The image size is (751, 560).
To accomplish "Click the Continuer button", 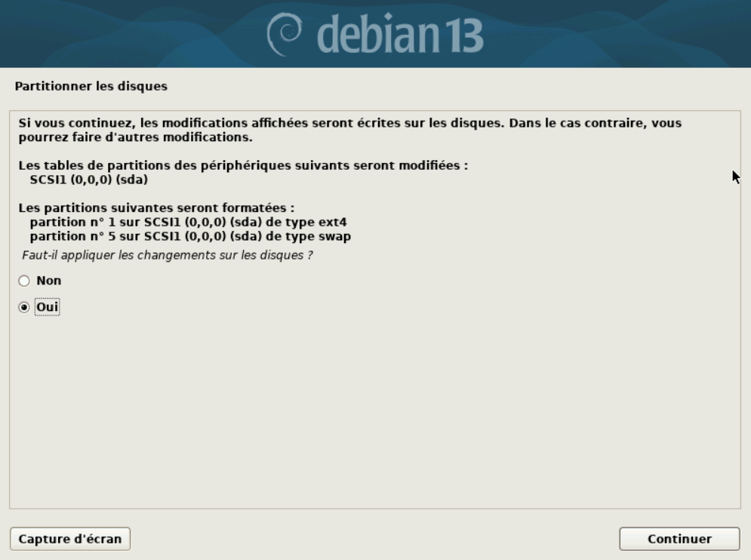I will (x=679, y=539).
